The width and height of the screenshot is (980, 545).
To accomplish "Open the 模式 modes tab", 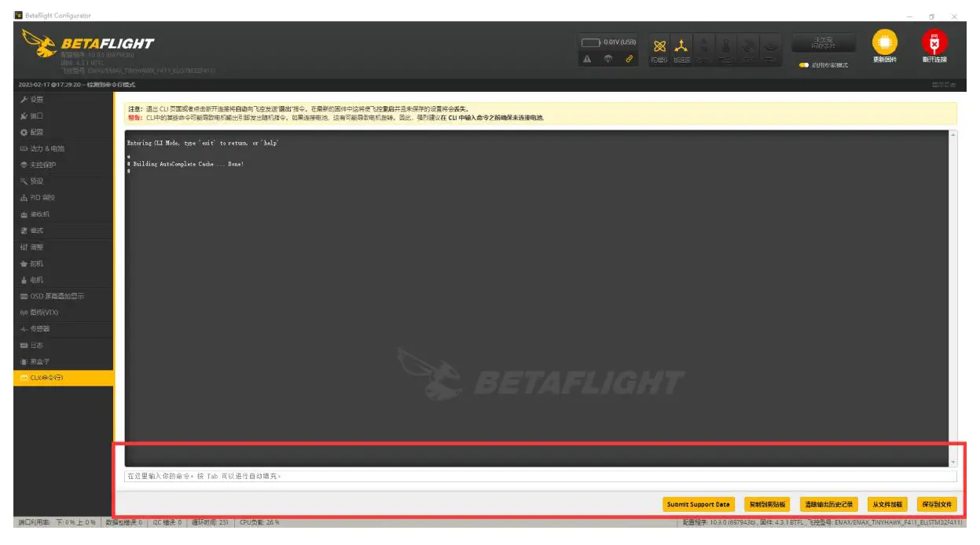I will pyautogui.click(x=63, y=231).
